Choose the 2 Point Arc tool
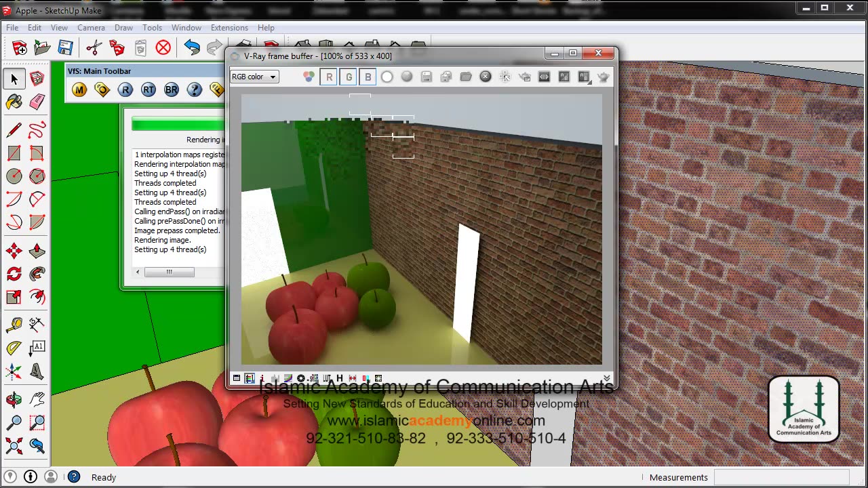Screen dimensions: 868x488 point(37,199)
